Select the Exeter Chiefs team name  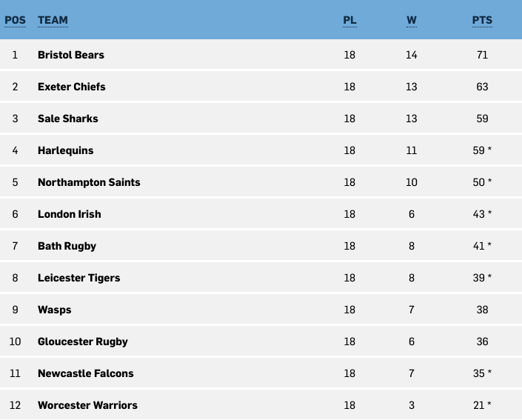pos(72,87)
